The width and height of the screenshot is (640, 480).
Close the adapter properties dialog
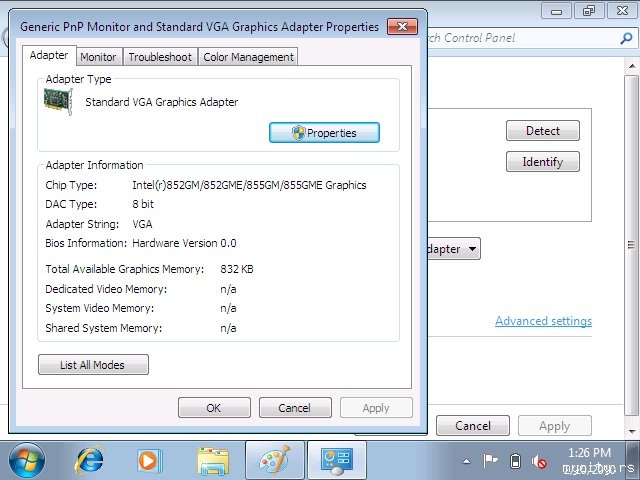[x=402, y=27]
